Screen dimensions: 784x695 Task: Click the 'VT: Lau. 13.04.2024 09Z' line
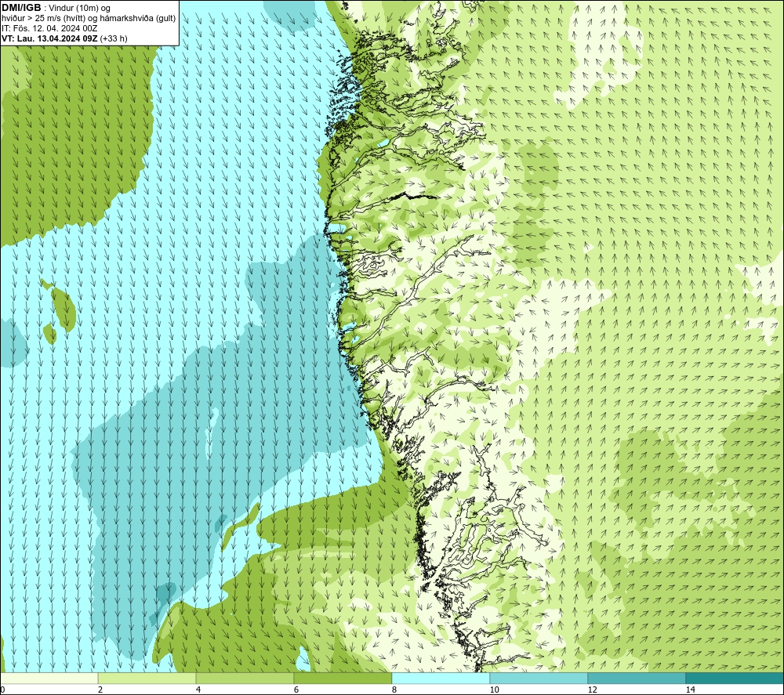[49, 38]
